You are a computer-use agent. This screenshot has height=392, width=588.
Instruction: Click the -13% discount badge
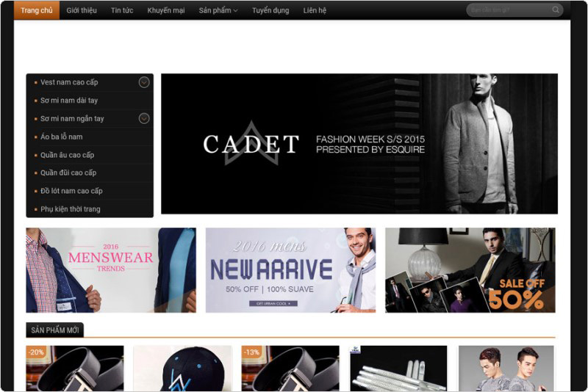pyautogui.click(x=251, y=352)
